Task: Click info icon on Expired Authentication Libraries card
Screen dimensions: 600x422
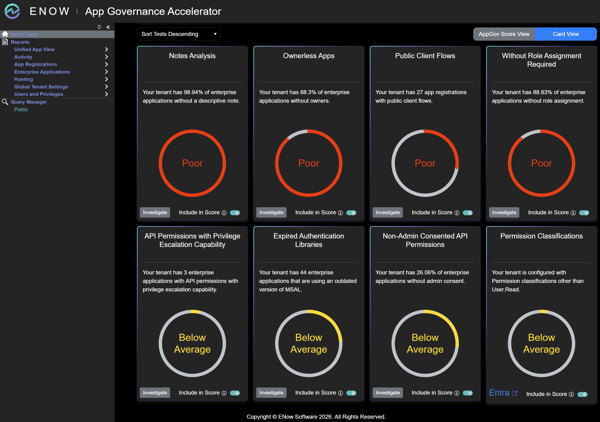Action: [x=340, y=393]
